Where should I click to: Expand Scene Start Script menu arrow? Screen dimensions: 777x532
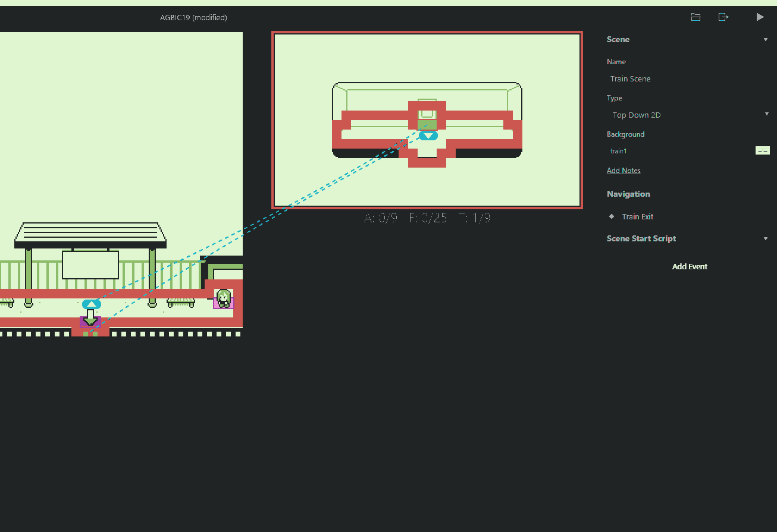point(766,239)
